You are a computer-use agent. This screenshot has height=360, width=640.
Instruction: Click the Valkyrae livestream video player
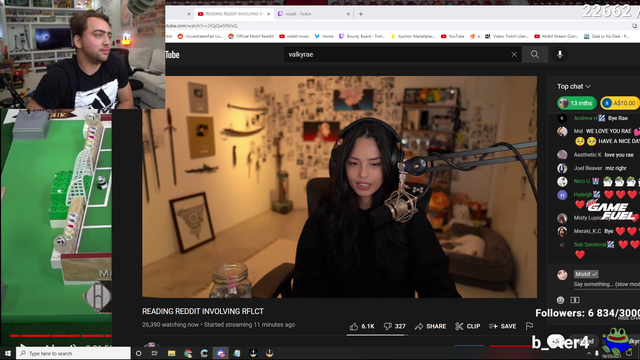click(339, 187)
